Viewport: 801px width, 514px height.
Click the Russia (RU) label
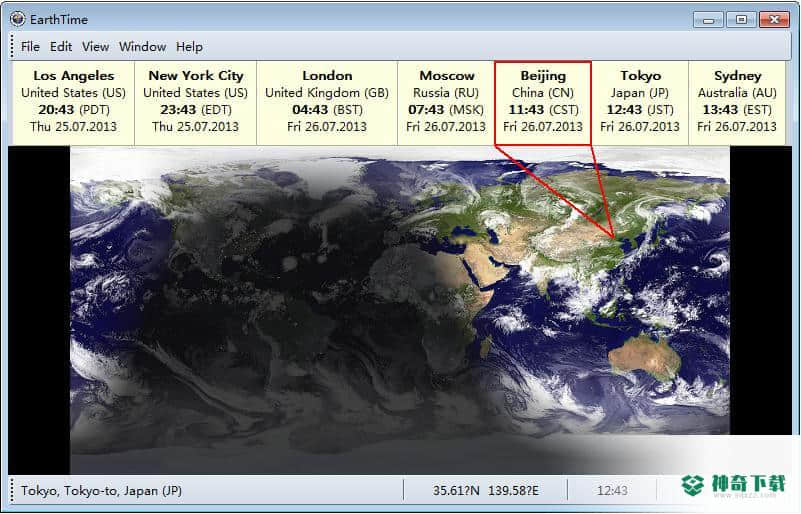(446, 92)
